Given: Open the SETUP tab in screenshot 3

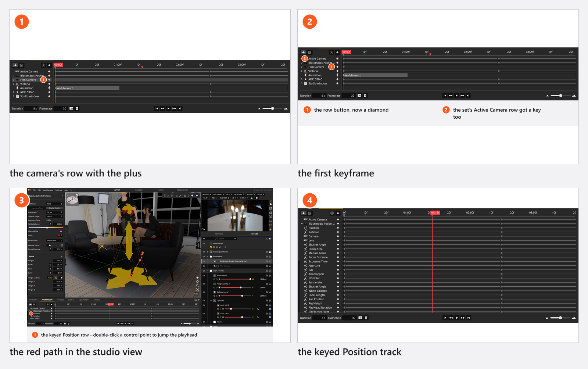Looking at the screenshot, I should coord(117,190).
